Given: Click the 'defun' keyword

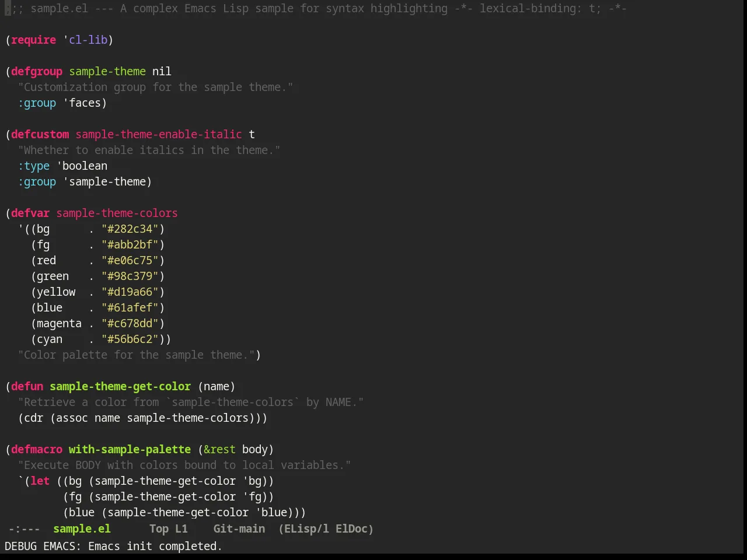Looking at the screenshot, I should point(27,386).
